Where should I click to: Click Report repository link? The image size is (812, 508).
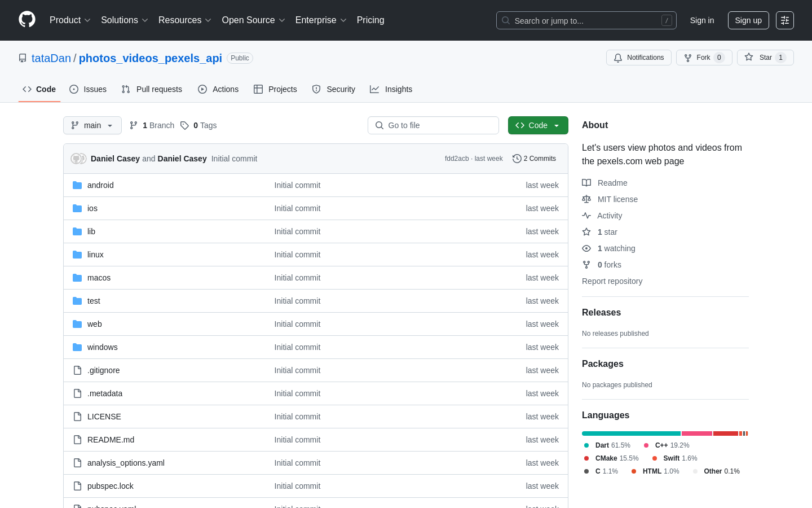612,281
